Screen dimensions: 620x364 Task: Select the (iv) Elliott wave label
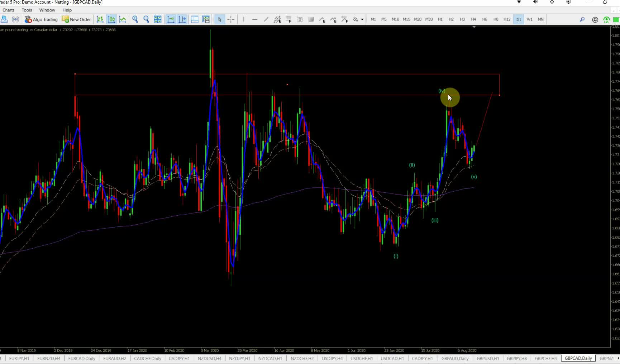442,91
